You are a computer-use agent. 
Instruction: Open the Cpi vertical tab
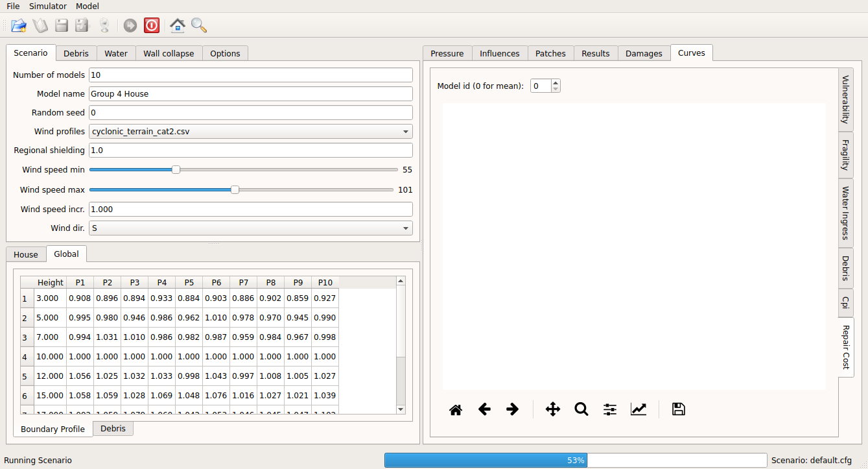[845, 302]
